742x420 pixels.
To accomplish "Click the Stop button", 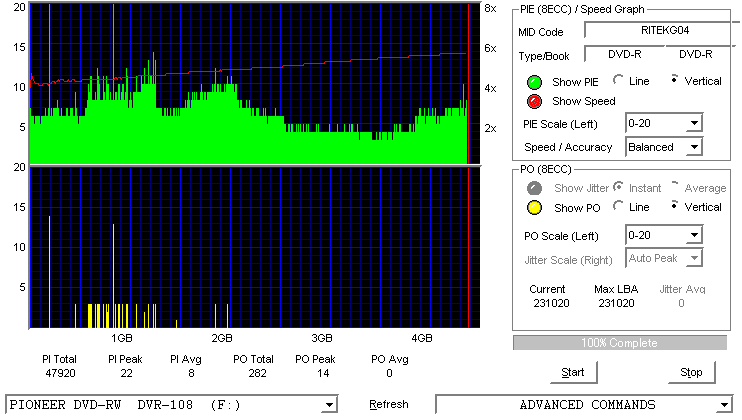I will [691, 373].
